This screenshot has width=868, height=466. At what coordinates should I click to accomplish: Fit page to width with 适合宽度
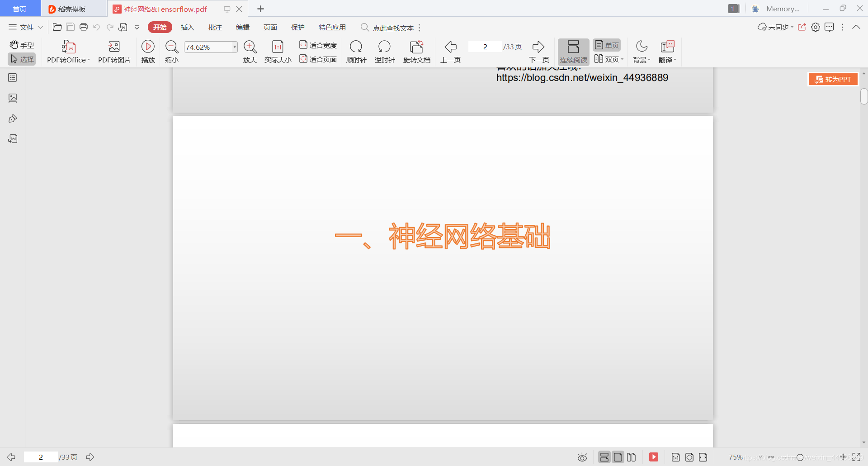point(318,45)
